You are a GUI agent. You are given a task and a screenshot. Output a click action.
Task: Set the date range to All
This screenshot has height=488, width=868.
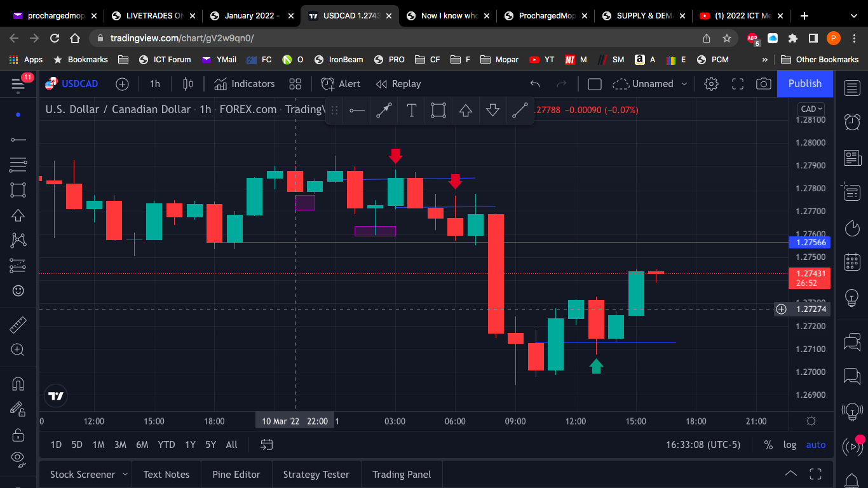coord(232,445)
